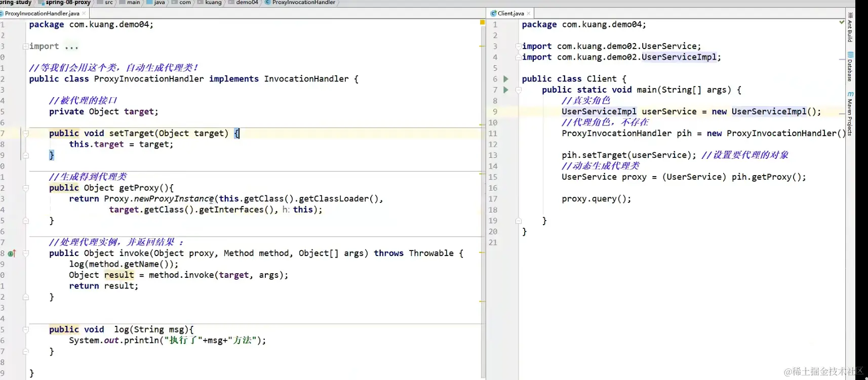This screenshot has width=868, height=380.
Task: Click the fold marker at getProxy's closing brace
Action: click(25, 221)
